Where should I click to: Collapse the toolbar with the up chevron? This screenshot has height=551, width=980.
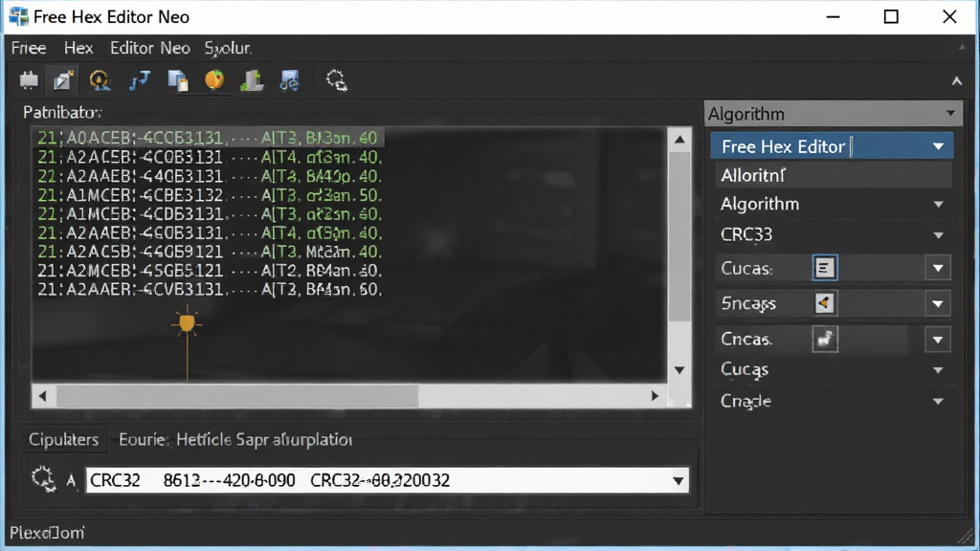(x=957, y=81)
